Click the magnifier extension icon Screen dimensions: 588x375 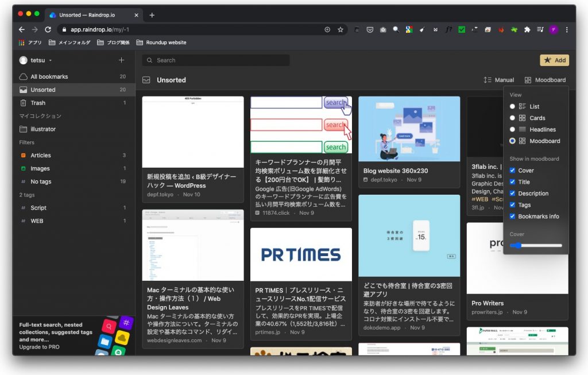(x=396, y=30)
